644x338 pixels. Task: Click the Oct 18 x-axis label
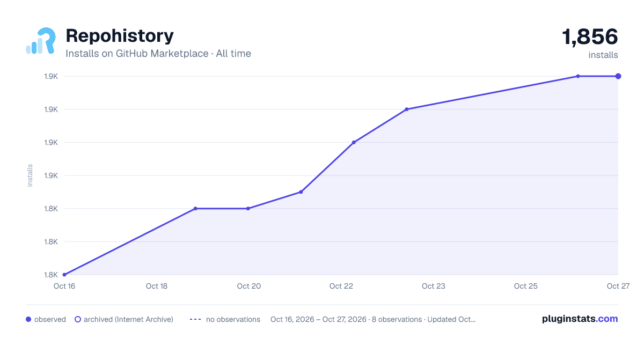157,286
